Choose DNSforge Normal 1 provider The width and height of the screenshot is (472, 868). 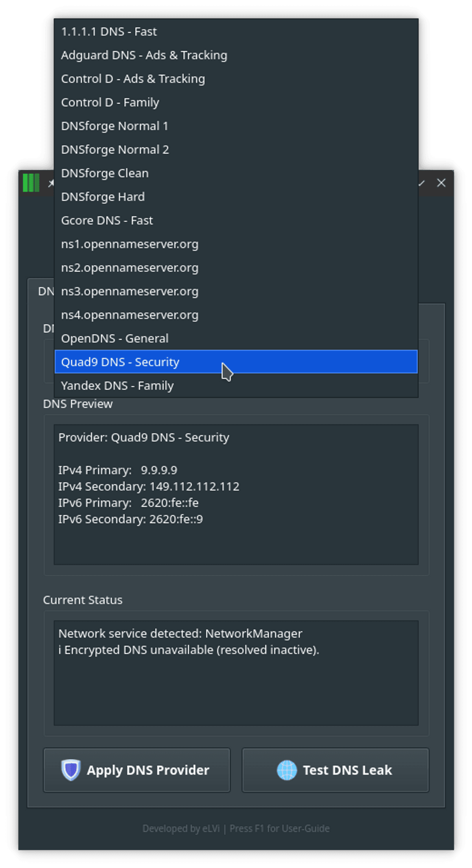point(114,126)
